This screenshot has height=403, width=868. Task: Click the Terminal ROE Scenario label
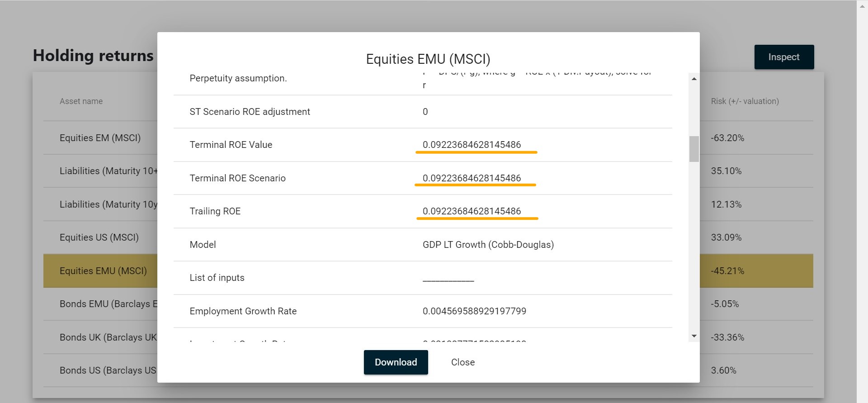(x=238, y=178)
